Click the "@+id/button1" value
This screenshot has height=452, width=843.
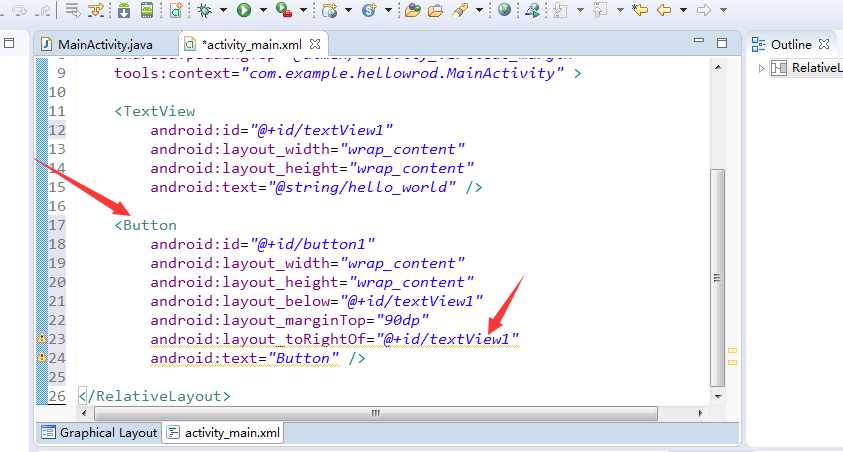tap(312, 244)
